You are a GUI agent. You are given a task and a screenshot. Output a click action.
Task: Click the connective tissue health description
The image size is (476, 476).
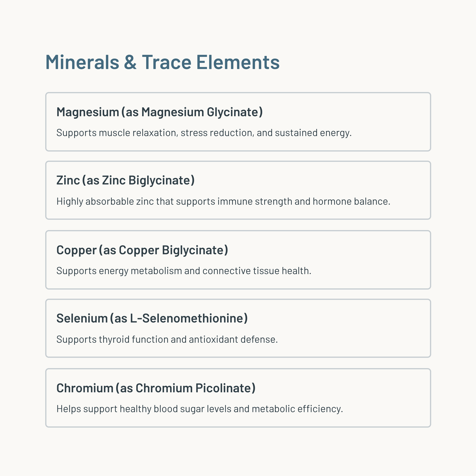(184, 271)
